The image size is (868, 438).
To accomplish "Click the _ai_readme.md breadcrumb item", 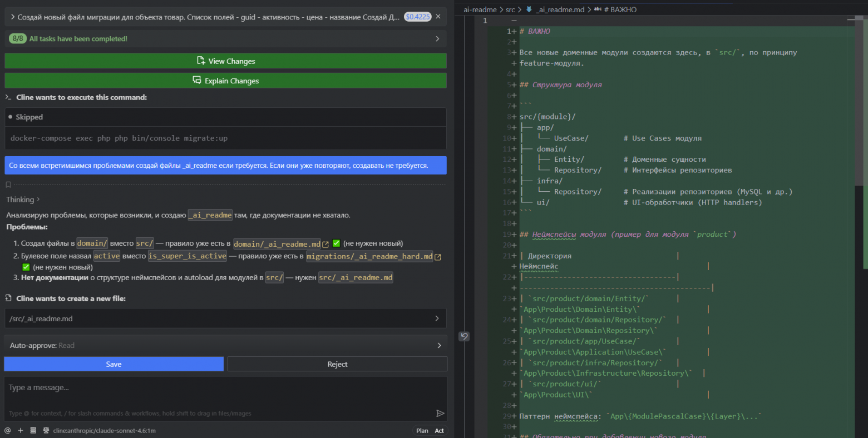I will click(560, 9).
